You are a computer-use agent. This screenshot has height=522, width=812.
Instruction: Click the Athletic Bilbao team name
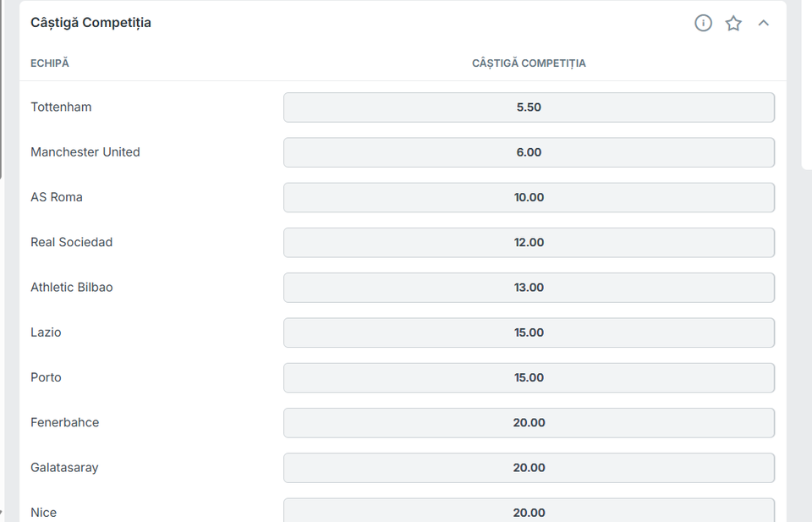71,288
